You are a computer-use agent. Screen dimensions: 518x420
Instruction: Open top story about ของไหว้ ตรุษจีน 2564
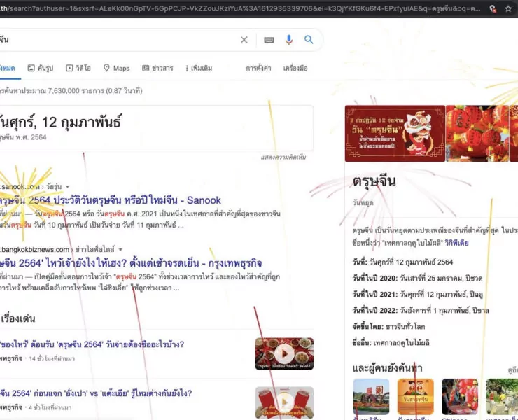92,344
